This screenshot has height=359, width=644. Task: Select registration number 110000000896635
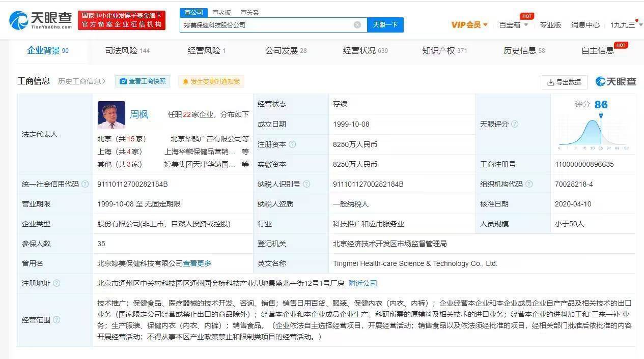pyautogui.click(x=584, y=164)
